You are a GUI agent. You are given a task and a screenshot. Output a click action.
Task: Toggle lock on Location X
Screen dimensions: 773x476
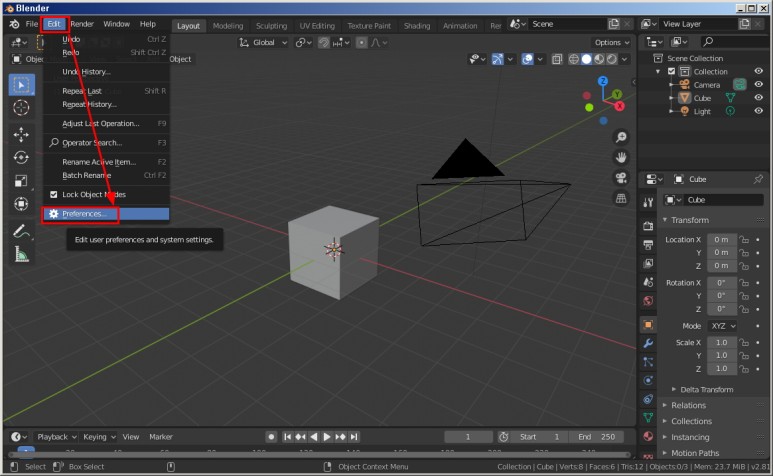point(744,239)
